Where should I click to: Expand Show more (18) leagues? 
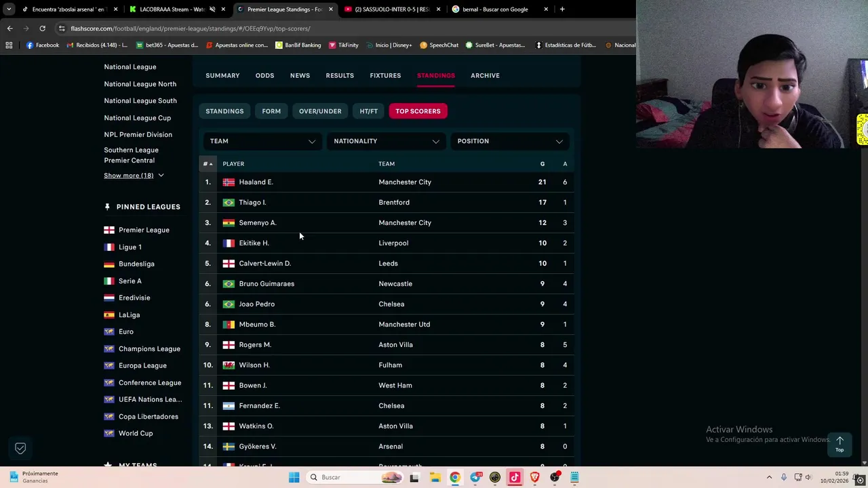pyautogui.click(x=134, y=176)
